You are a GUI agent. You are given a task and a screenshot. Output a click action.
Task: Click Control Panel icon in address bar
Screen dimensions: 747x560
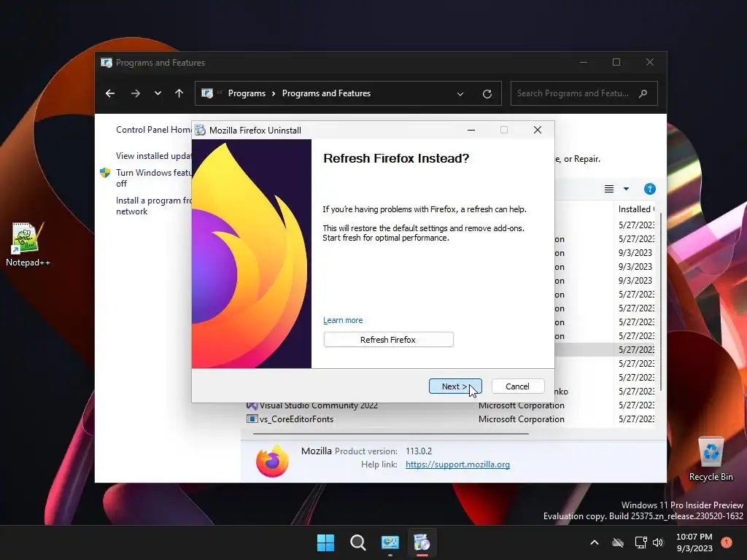click(x=207, y=93)
